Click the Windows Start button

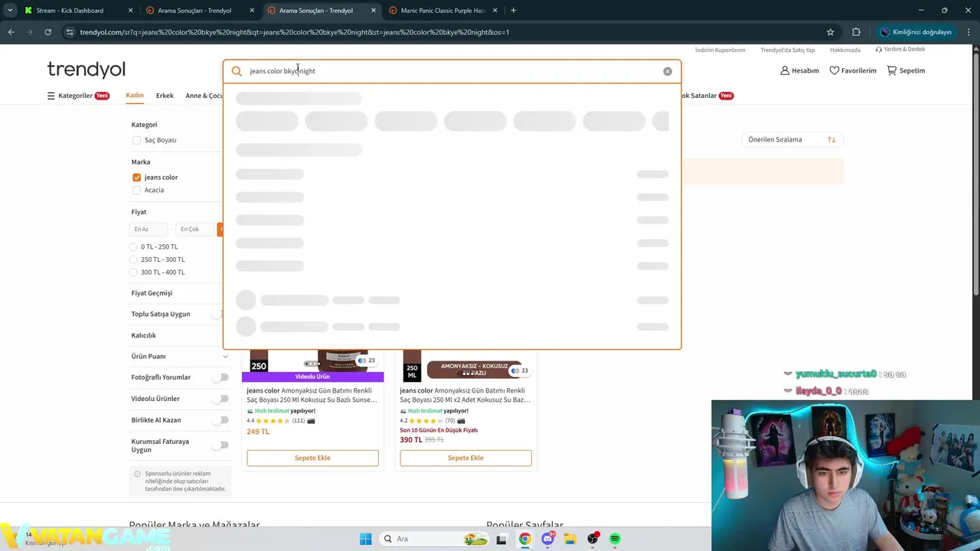coord(365,539)
